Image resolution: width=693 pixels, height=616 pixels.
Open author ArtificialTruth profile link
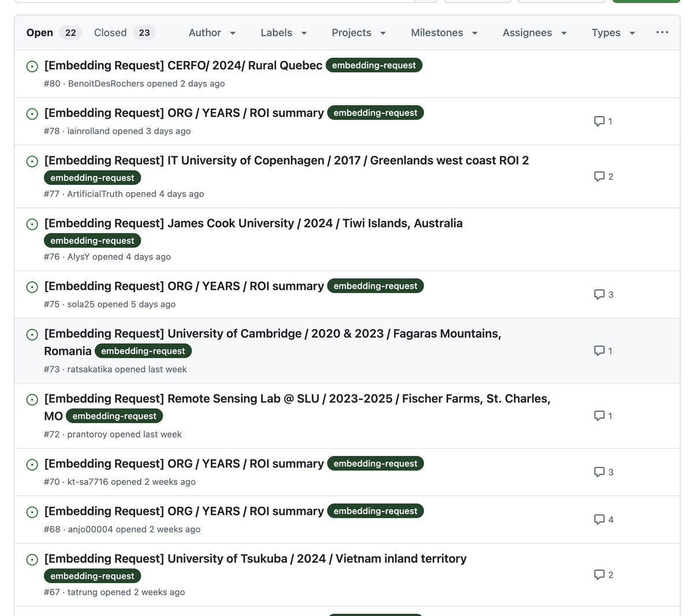(x=95, y=194)
